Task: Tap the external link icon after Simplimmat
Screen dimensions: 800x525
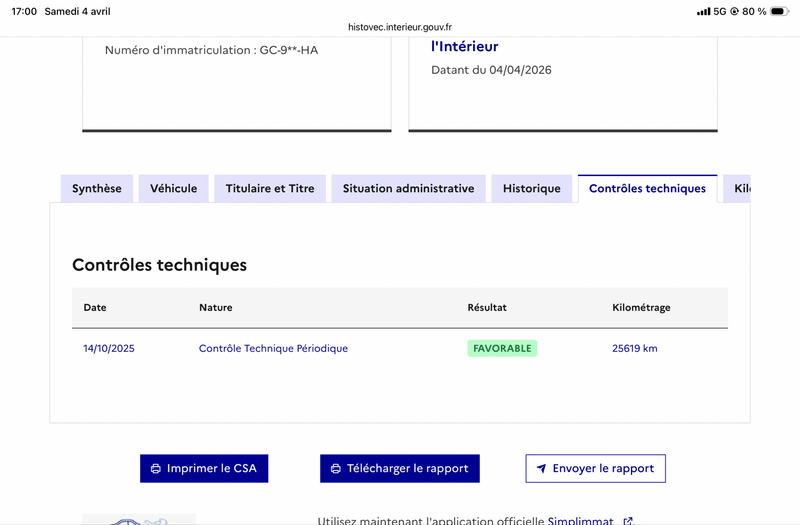Action: coord(628,521)
